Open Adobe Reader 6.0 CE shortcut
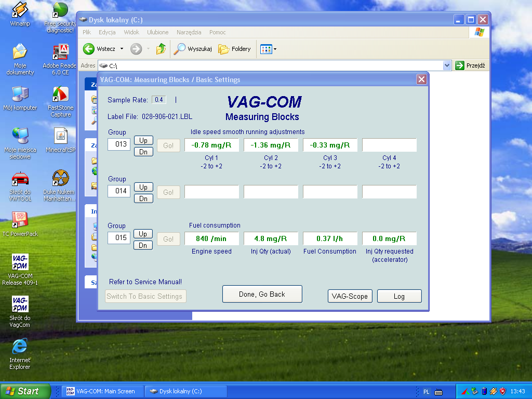This screenshot has height=399, width=532. (60, 59)
